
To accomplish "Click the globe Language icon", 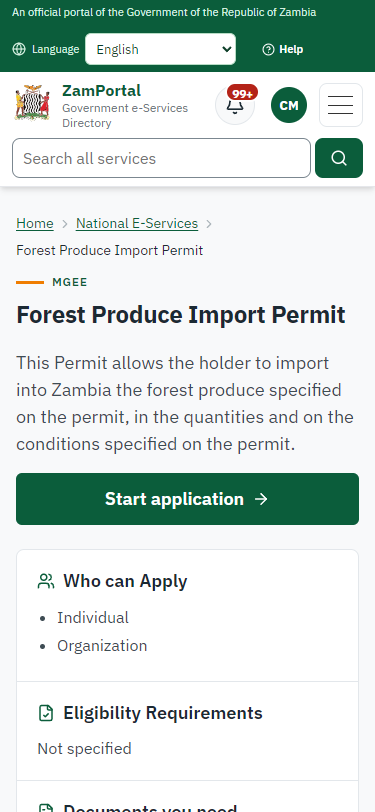I will point(19,49).
